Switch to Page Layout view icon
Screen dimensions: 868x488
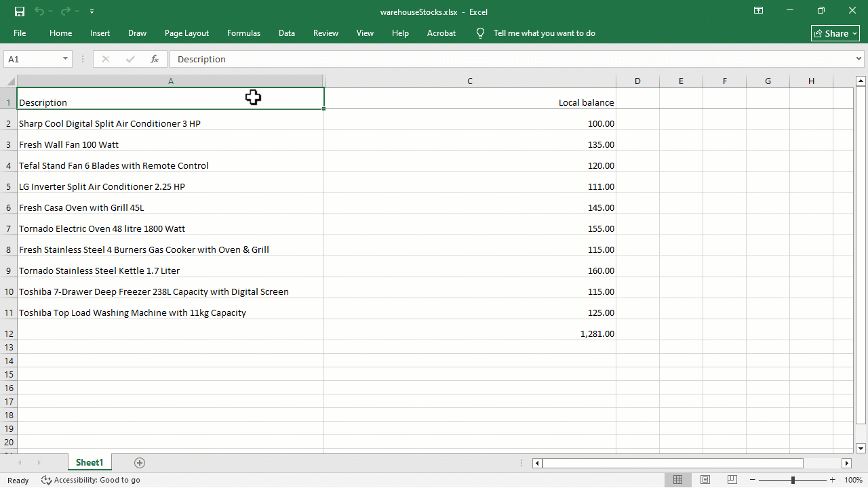(x=705, y=480)
